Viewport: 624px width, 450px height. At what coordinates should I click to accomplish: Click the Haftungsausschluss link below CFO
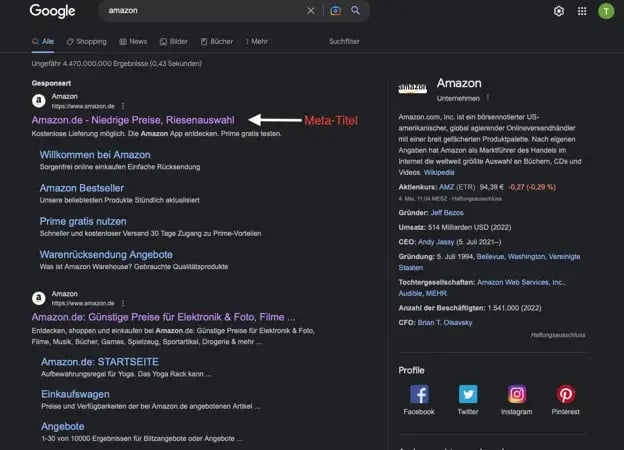pos(558,335)
